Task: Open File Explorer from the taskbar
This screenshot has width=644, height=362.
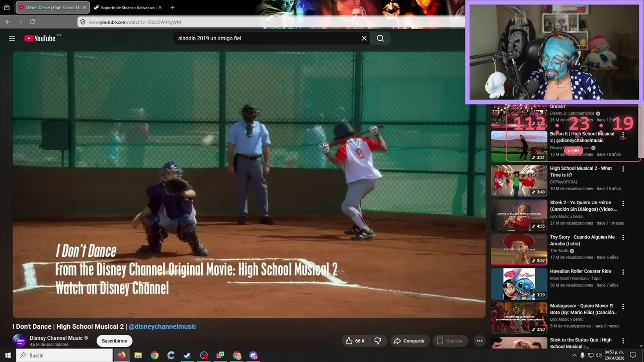Action: [x=138, y=355]
